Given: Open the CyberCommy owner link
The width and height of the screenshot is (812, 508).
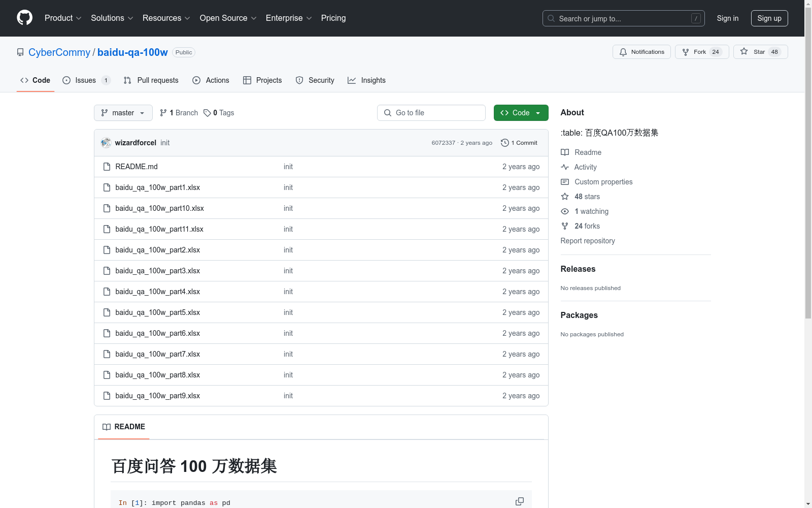Looking at the screenshot, I should coord(59,52).
